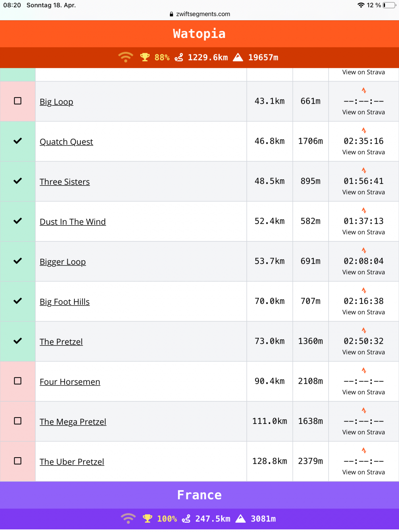Click the France trophy icon

pyautogui.click(x=147, y=519)
